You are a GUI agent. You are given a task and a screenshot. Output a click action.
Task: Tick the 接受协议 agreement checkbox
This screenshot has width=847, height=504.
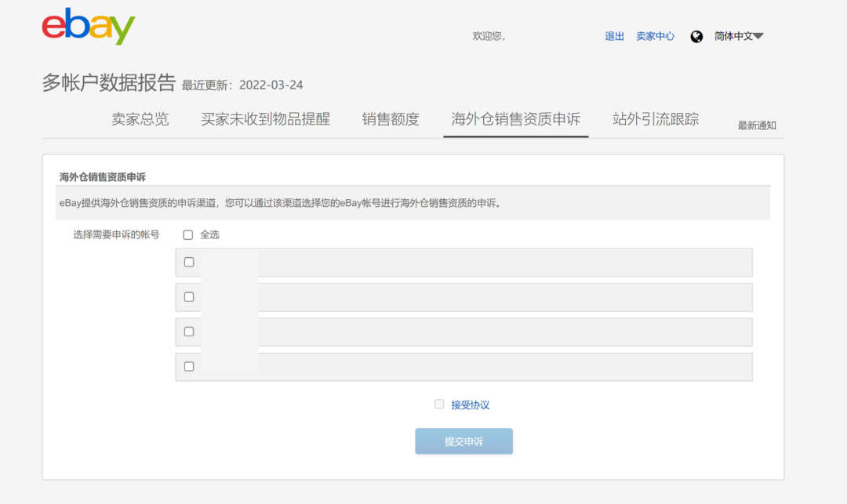pos(439,404)
